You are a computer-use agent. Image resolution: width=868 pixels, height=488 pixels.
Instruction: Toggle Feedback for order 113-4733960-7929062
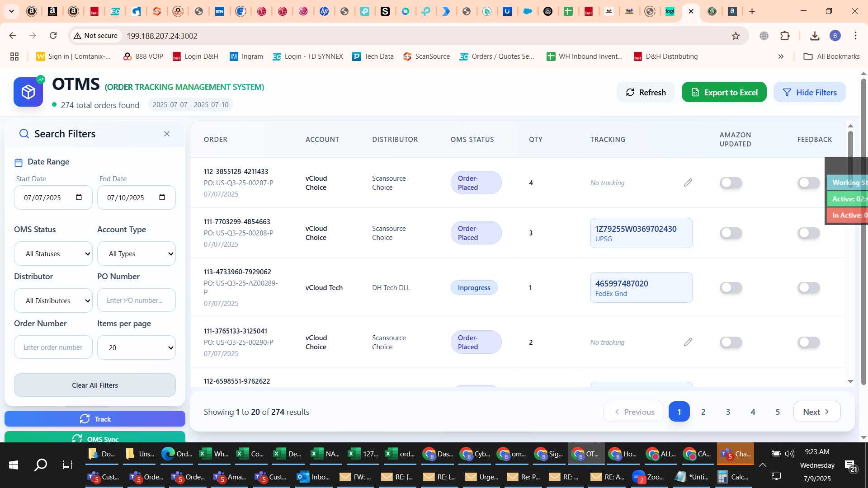(x=809, y=287)
